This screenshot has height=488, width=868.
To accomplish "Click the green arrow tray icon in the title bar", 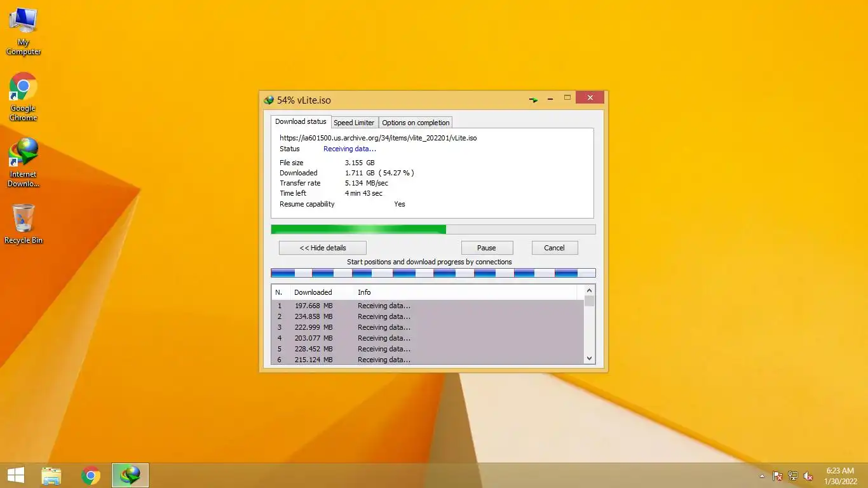I will tap(534, 100).
